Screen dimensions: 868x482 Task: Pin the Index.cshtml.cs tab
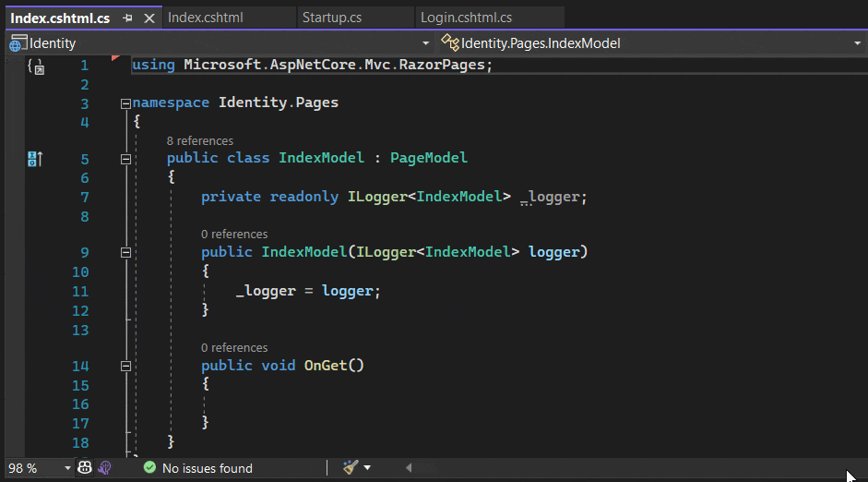(127, 18)
